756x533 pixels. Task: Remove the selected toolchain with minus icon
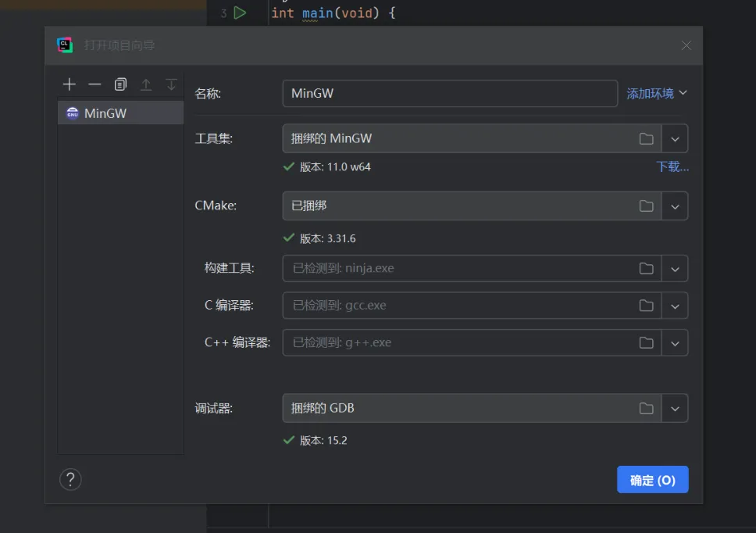pyautogui.click(x=94, y=84)
